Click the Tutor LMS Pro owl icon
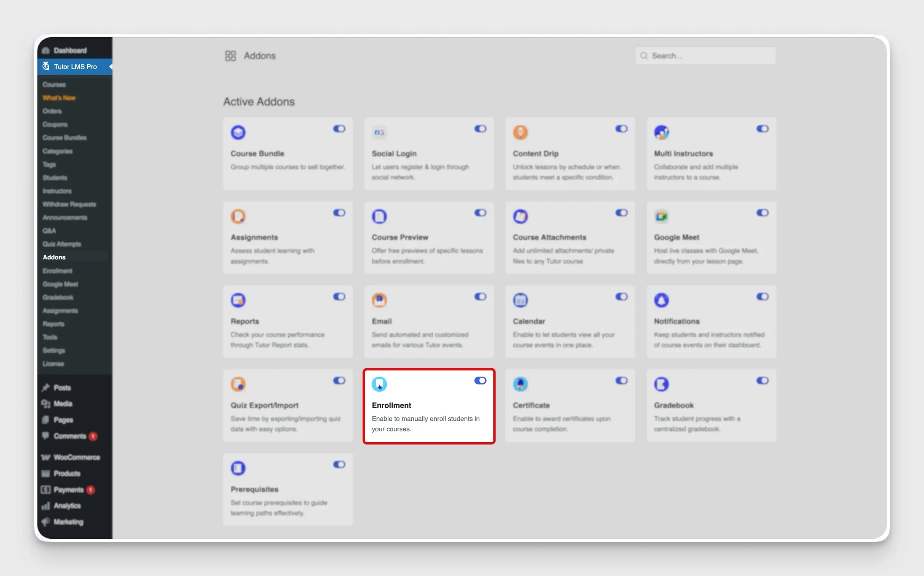This screenshot has width=924, height=576. click(46, 66)
